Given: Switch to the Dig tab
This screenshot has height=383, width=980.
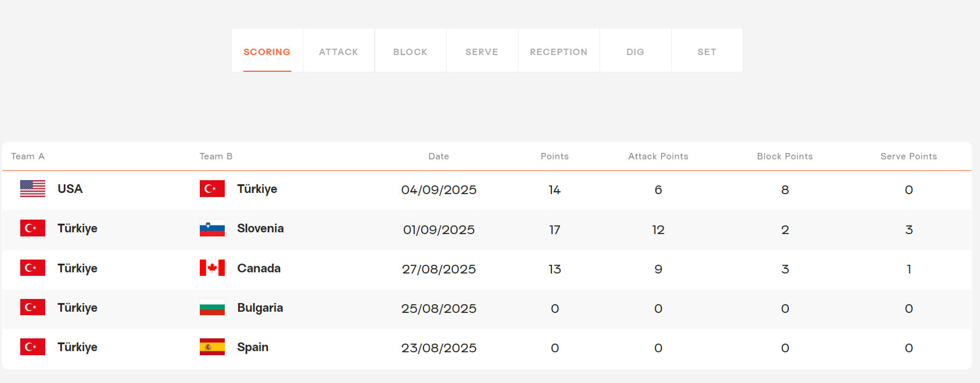Looking at the screenshot, I should click(x=635, y=52).
